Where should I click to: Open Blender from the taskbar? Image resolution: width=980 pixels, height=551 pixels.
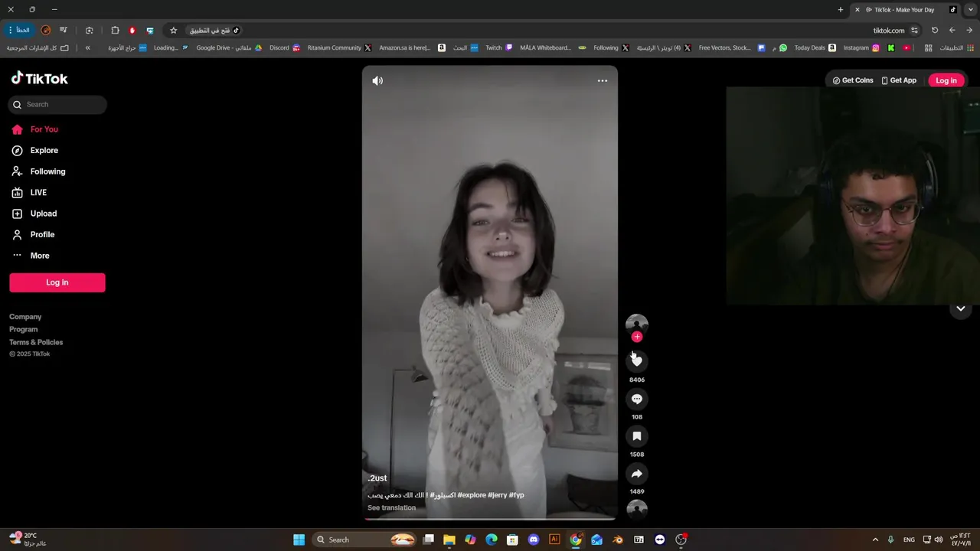click(x=618, y=540)
